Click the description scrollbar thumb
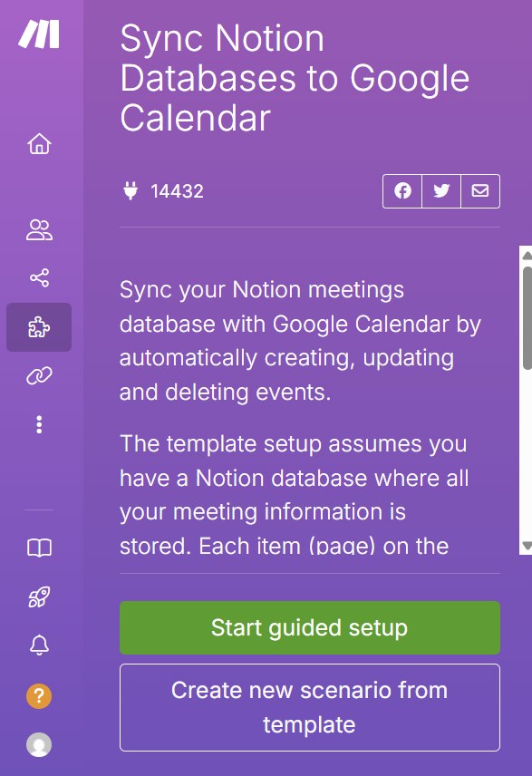Image resolution: width=532 pixels, height=776 pixels. pos(527,318)
